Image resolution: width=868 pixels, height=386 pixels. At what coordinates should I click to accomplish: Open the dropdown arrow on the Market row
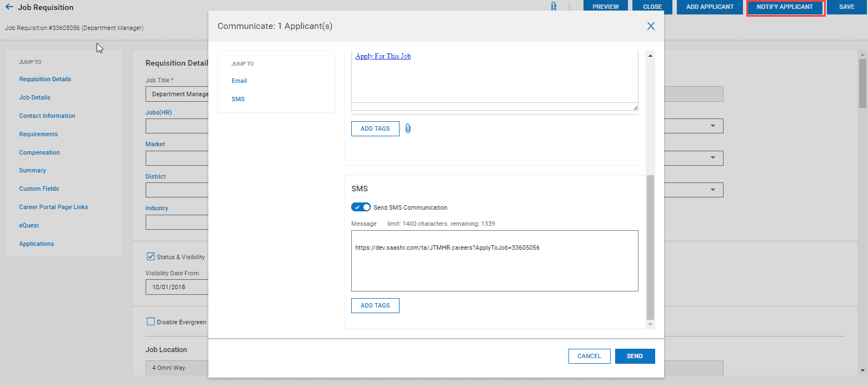click(713, 158)
